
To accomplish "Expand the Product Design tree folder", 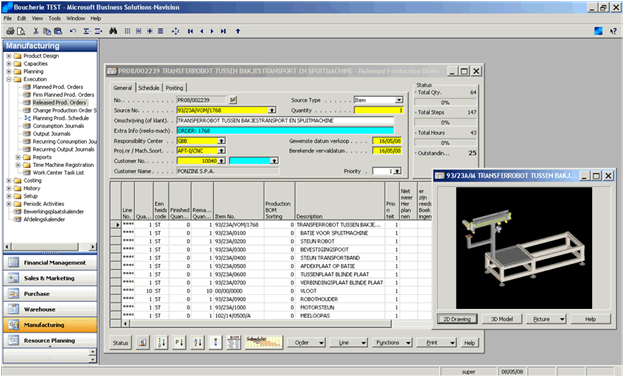I will [x=8, y=56].
